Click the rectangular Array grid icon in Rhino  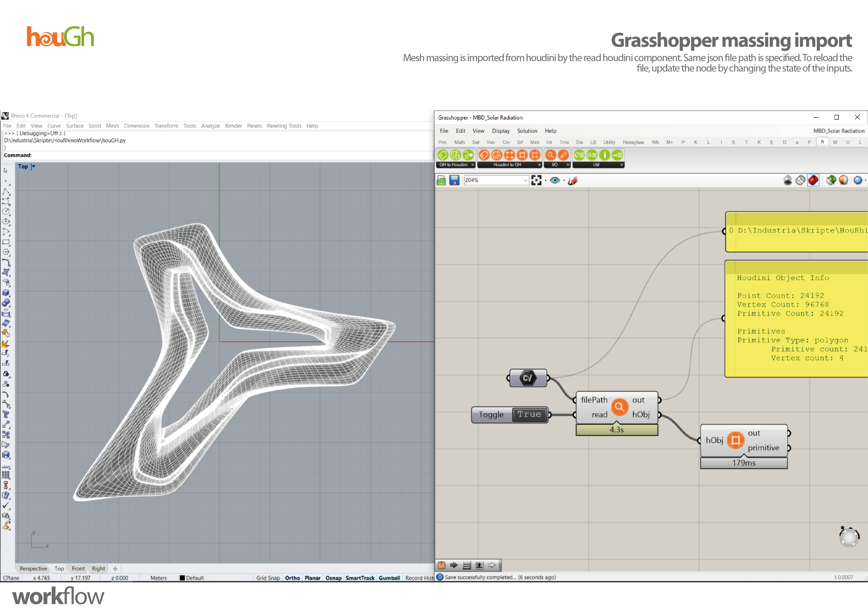click(x=6, y=475)
